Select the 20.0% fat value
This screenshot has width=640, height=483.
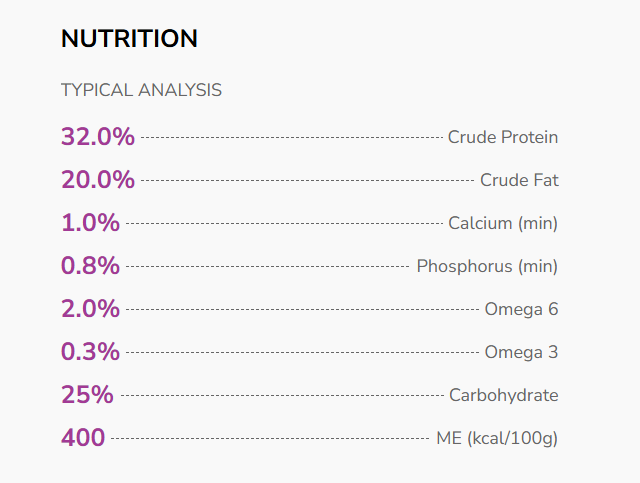point(98,180)
